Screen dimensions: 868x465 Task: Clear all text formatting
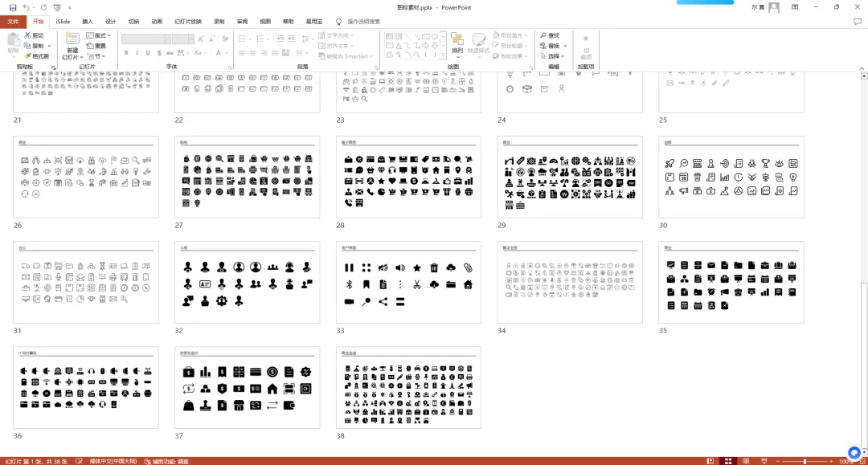click(x=225, y=39)
